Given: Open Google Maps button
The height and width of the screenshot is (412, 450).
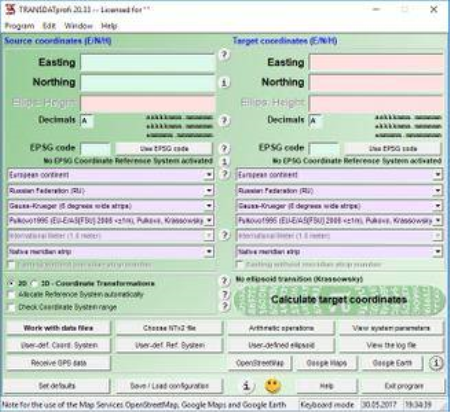Looking at the screenshot, I should pyautogui.click(x=326, y=363).
